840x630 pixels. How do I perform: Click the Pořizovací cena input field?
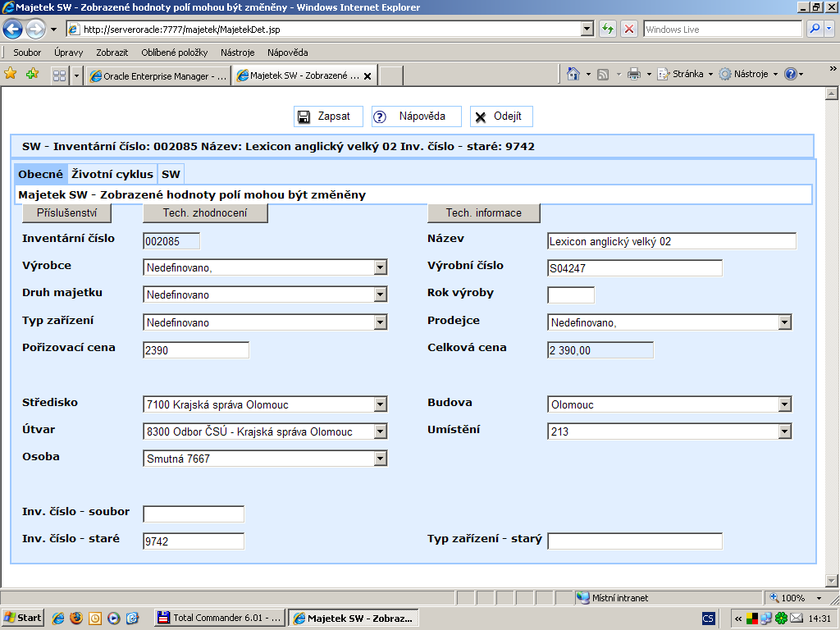pyautogui.click(x=195, y=350)
